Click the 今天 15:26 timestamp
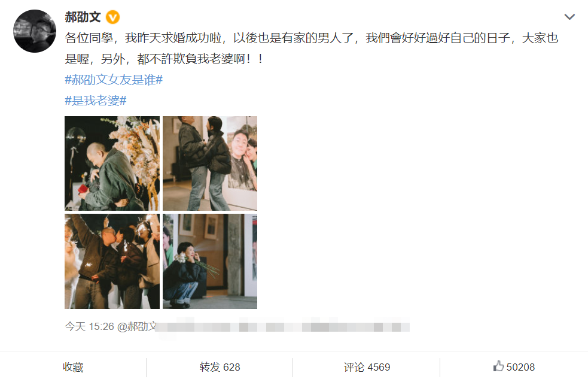Viewport: 588px width, 382px height. click(x=89, y=326)
